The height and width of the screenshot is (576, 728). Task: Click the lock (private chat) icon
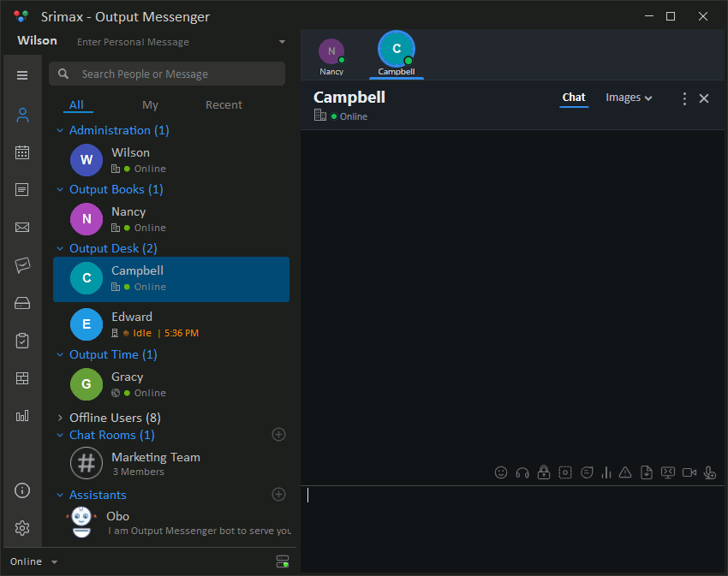coord(544,472)
